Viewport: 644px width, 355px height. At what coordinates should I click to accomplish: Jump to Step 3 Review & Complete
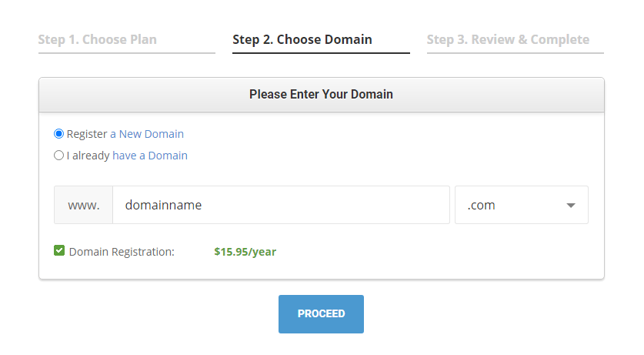click(x=508, y=39)
